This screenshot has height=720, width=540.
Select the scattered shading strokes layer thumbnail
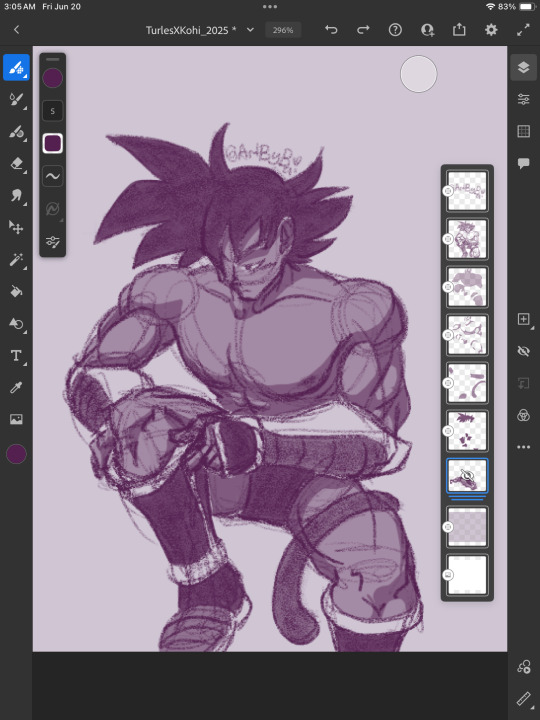point(467,335)
